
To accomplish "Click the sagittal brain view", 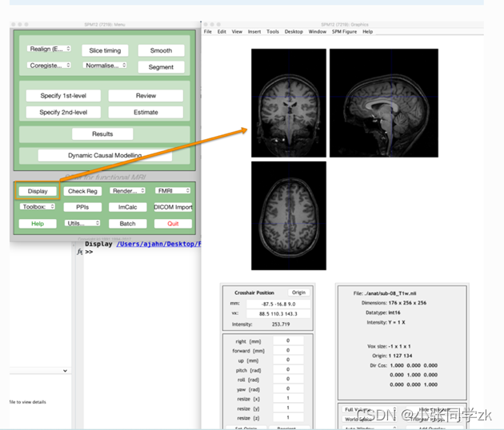I will (x=384, y=103).
